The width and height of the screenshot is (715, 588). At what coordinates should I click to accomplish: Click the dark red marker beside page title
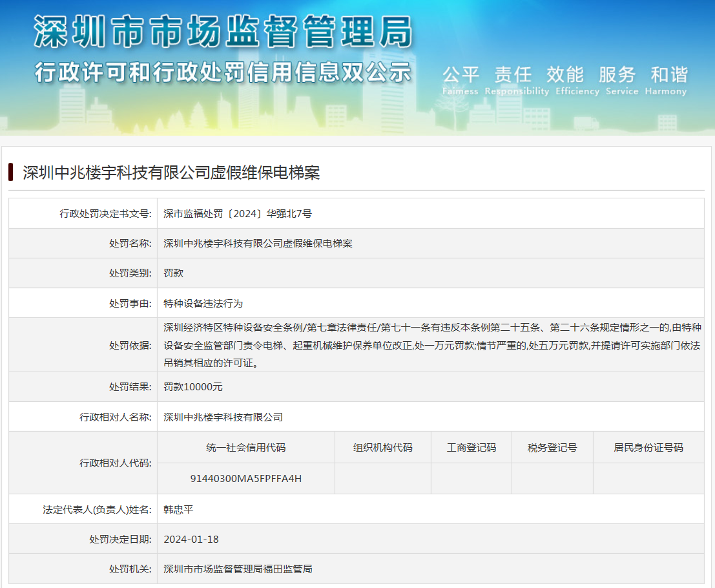[x=12, y=173]
